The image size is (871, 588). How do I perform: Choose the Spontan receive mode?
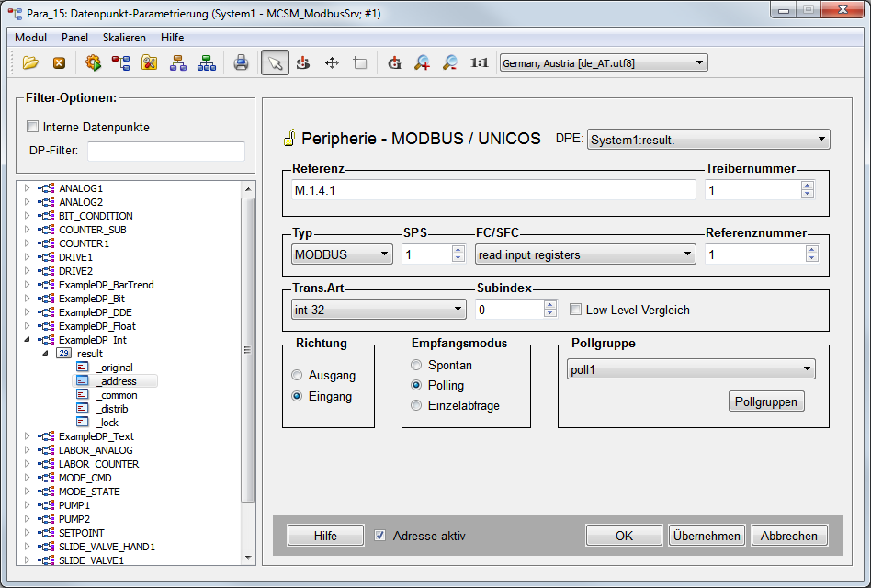416,365
